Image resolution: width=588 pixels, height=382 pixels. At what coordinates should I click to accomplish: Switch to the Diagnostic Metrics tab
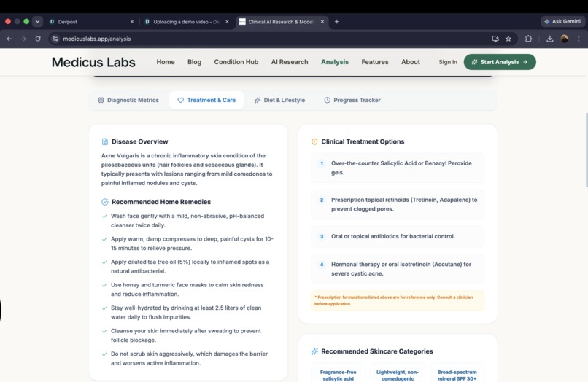tap(128, 100)
